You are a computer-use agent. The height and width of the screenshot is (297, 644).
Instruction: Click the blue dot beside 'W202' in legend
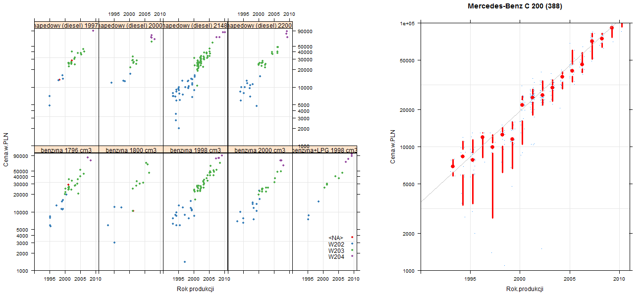pyautogui.click(x=351, y=244)
